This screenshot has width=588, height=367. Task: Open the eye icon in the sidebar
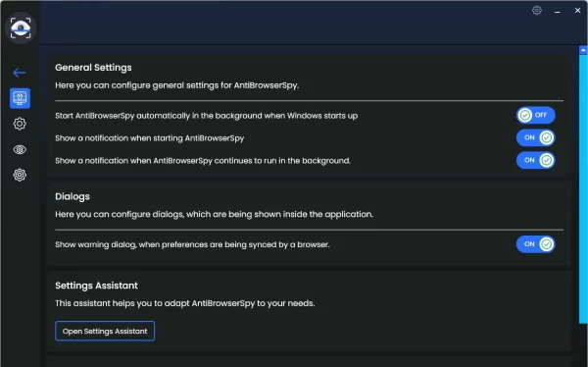(x=20, y=149)
